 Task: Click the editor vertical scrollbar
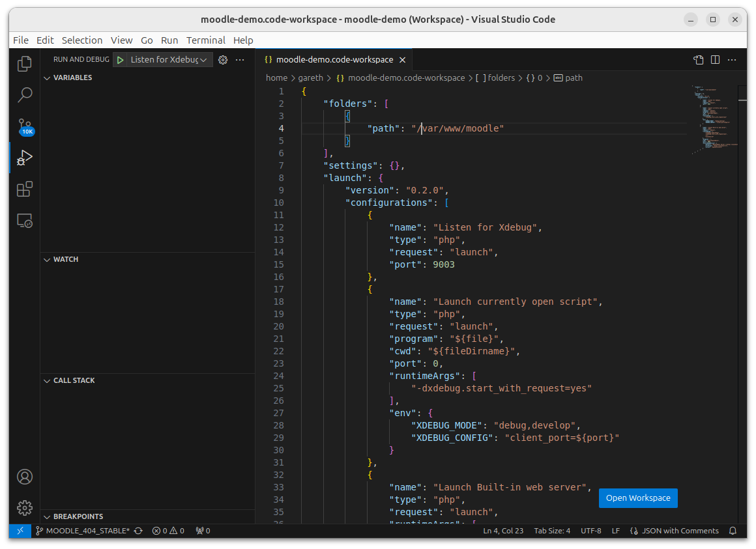(x=742, y=304)
